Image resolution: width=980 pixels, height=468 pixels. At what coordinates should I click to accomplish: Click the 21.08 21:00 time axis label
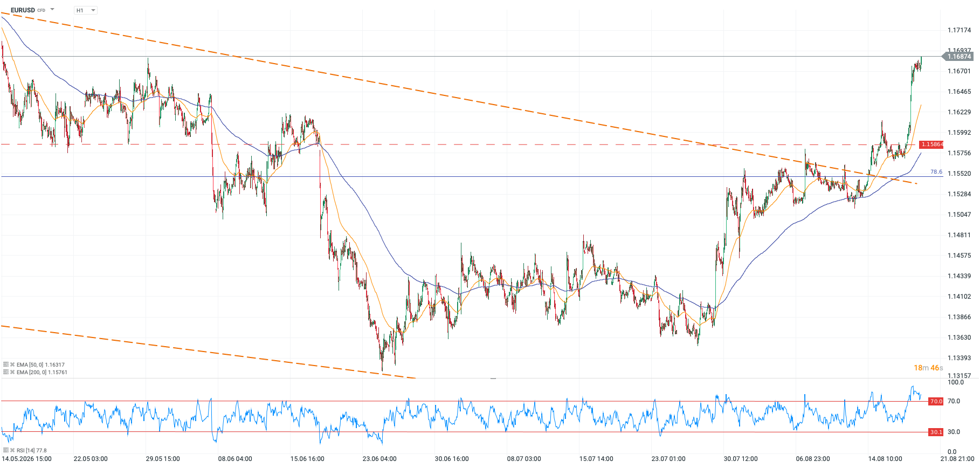957,459
